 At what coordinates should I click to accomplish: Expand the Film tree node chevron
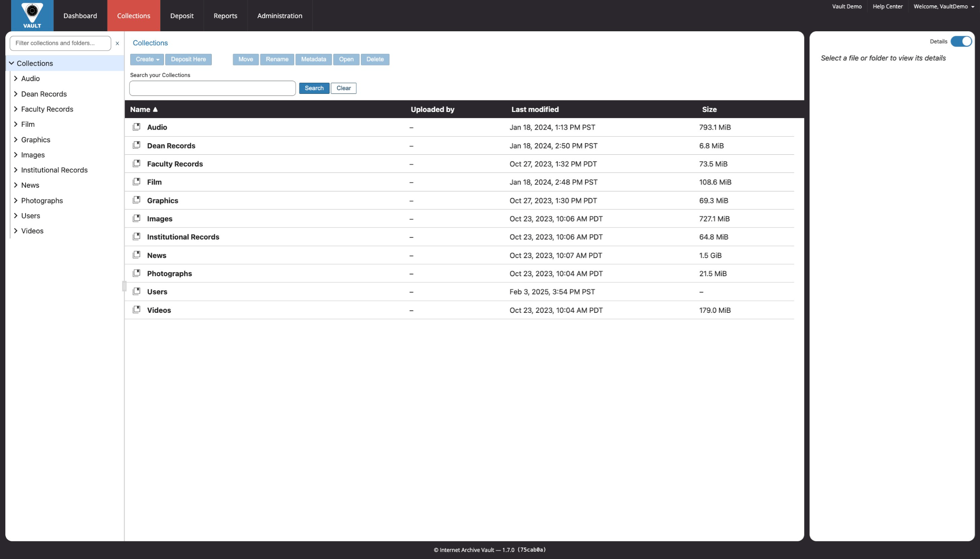16,124
